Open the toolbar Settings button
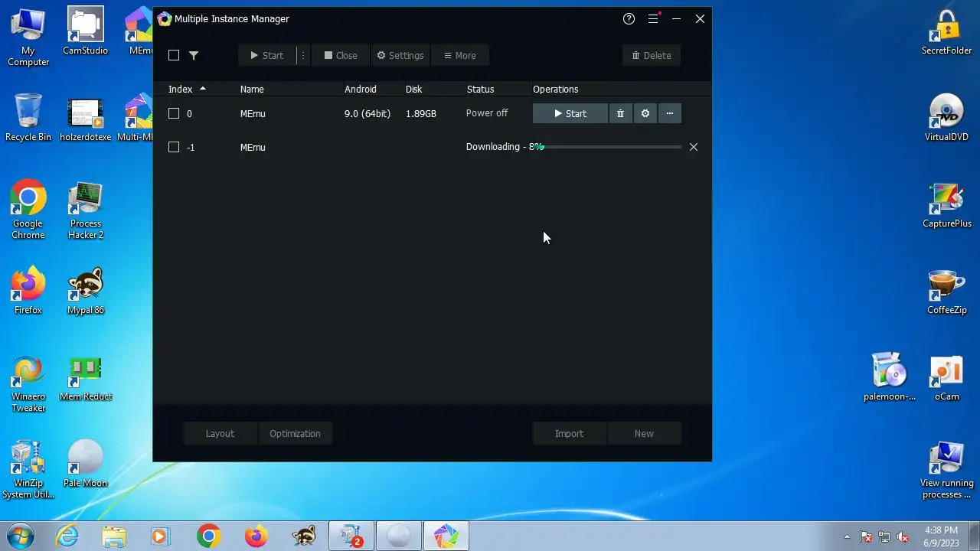Image resolution: width=980 pixels, height=551 pixels. (400, 55)
